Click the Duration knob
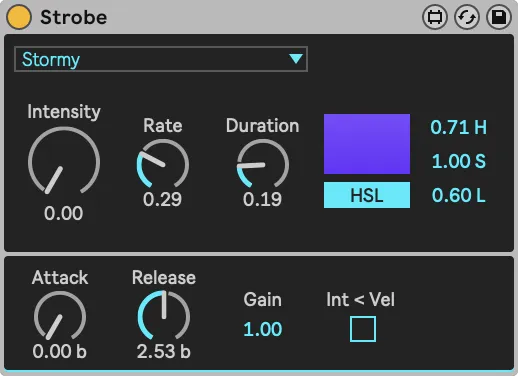Image resolution: width=518 pixels, height=376 pixels. click(263, 164)
